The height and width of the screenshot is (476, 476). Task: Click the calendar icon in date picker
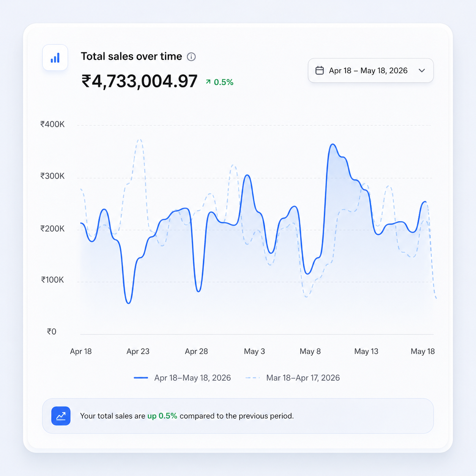click(320, 71)
